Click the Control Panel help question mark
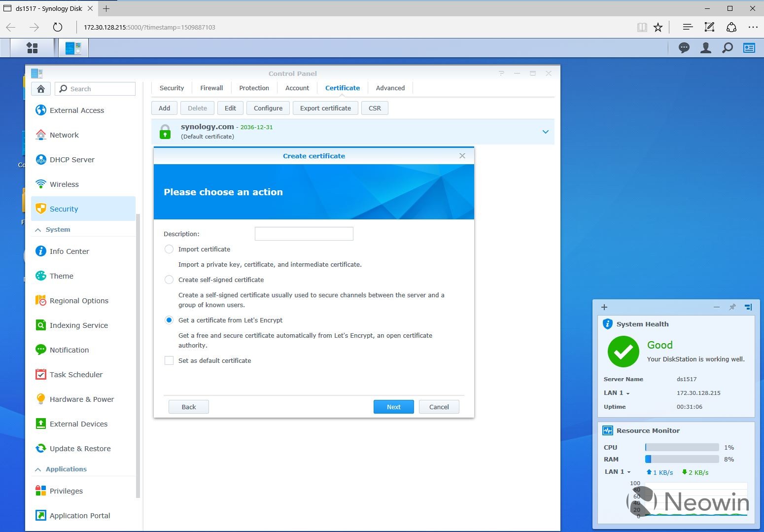Viewport: 764px width, 532px height. pos(501,73)
